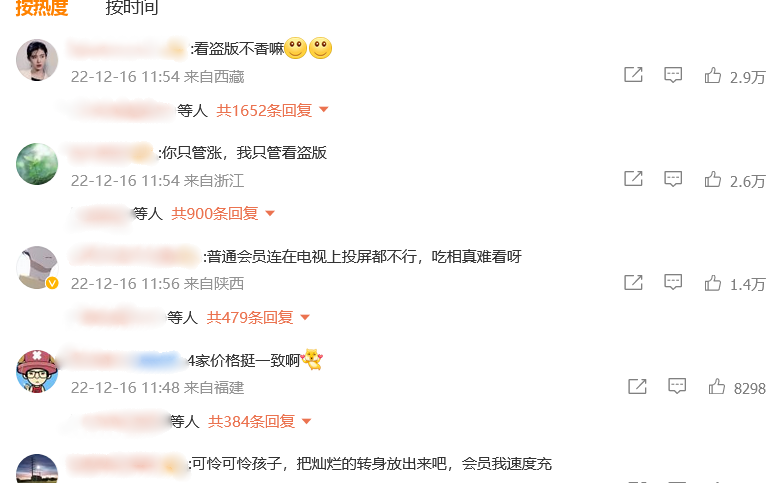
Task: Share the comment posted from 西藏
Action: coord(633,75)
